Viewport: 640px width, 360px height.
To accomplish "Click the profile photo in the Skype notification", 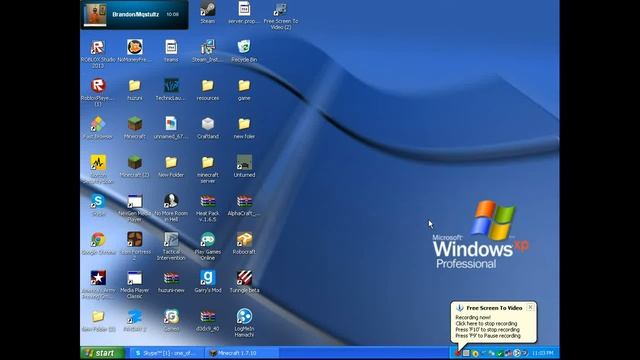I will pos(95,15).
